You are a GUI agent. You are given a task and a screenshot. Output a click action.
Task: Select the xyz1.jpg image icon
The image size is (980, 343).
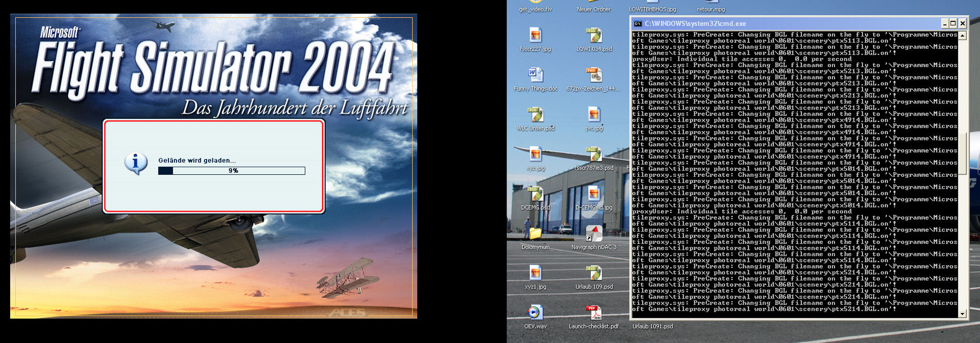click(x=535, y=273)
